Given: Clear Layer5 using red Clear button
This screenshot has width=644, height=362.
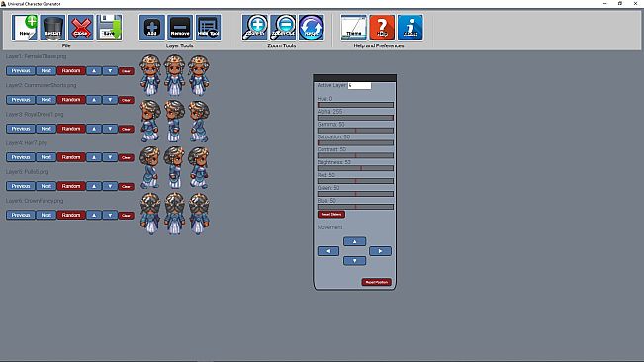Looking at the screenshot, I should pyautogui.click(x=126, y=186).
